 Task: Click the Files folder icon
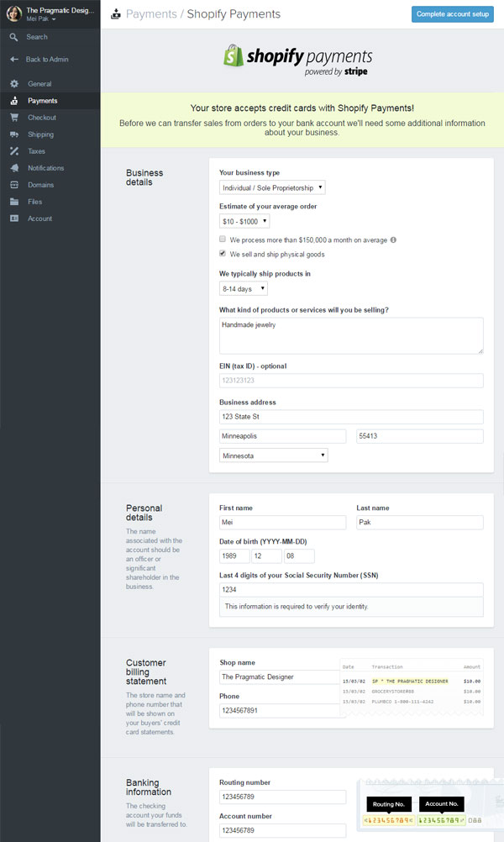click(14, 202)
